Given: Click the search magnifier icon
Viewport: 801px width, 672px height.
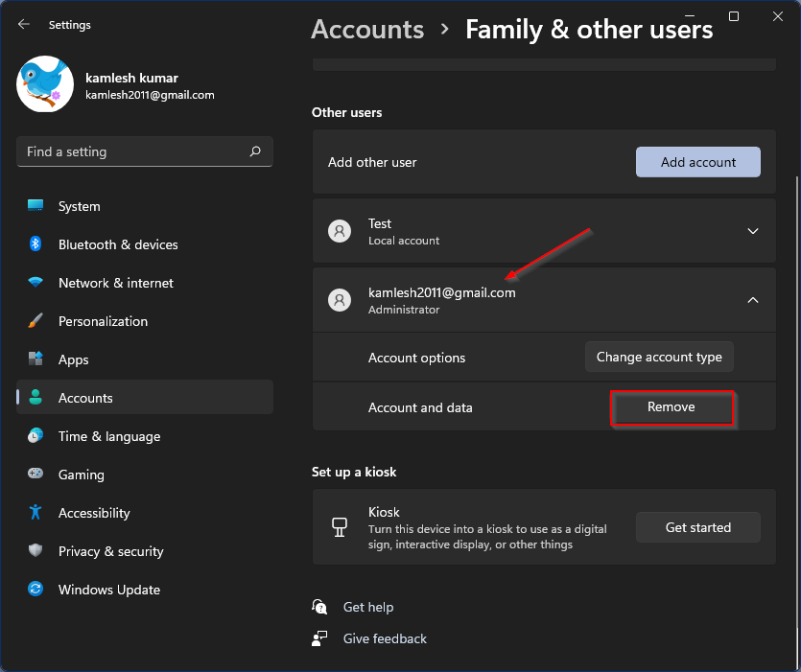Looking at the screenshot, I should (x=254, y=151).
